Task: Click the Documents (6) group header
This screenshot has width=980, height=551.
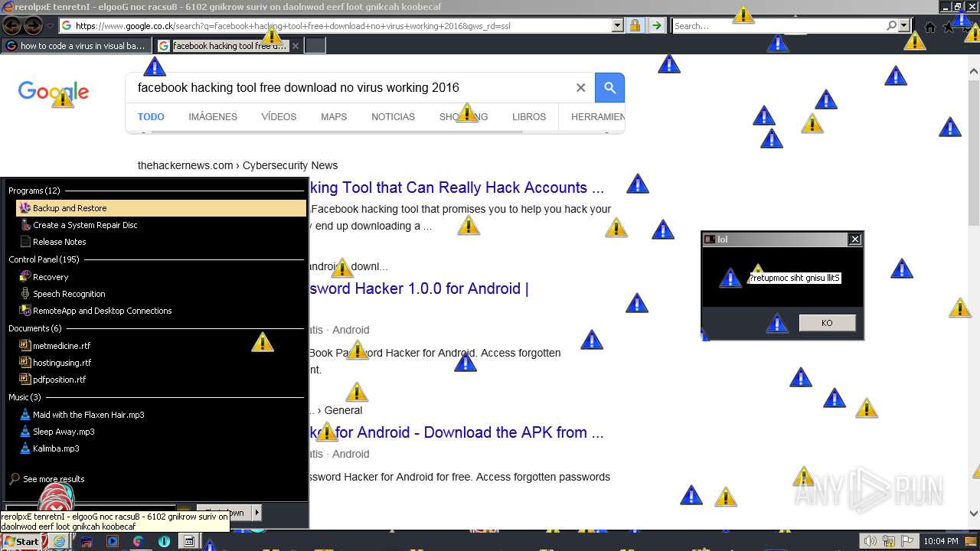Action: coord(34,328)
